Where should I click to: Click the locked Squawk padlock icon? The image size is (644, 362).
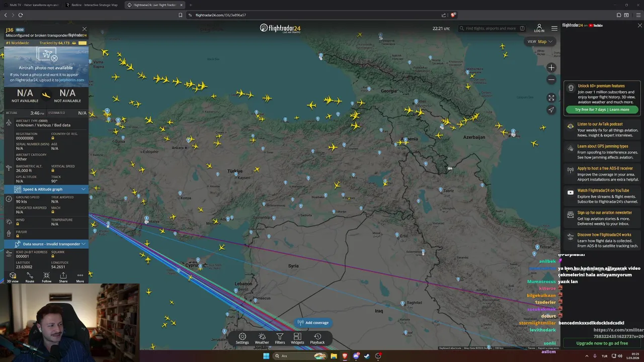[x=53, y=256]
